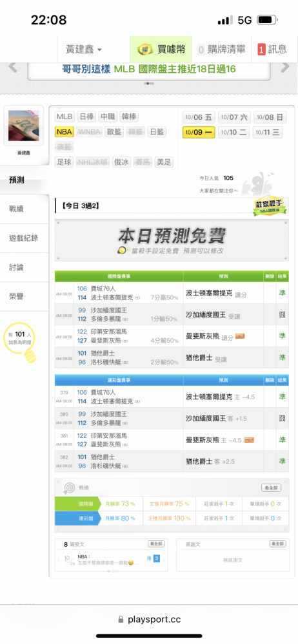
Task: Click 國際盤賽事 table header
Action: pos(119,276)
